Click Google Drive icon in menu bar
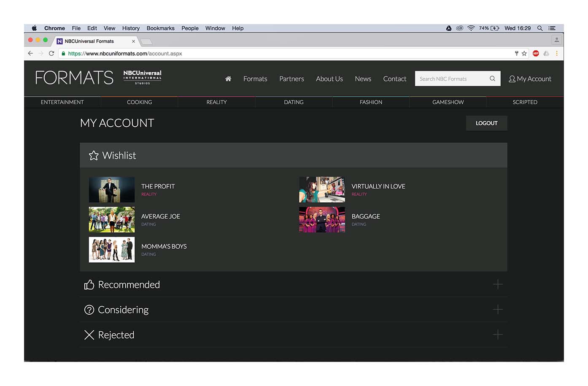The width and height of the screenshot is (588, 386). (x=449, y=28)
